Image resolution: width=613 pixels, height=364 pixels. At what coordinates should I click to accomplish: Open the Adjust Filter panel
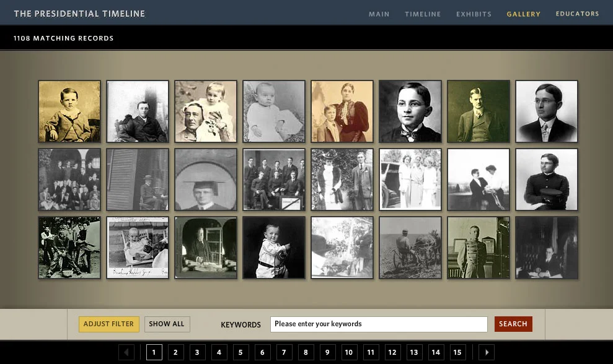(x=108, y=324)
